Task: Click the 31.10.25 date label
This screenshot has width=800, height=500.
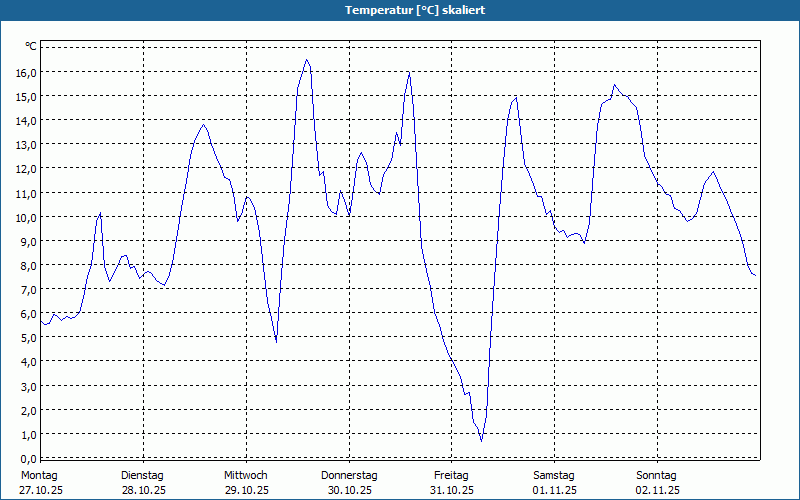Action: [x=452, y=490]
